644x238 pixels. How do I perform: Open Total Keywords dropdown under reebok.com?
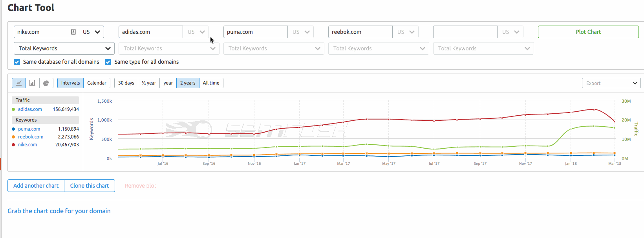pos(379,48)
